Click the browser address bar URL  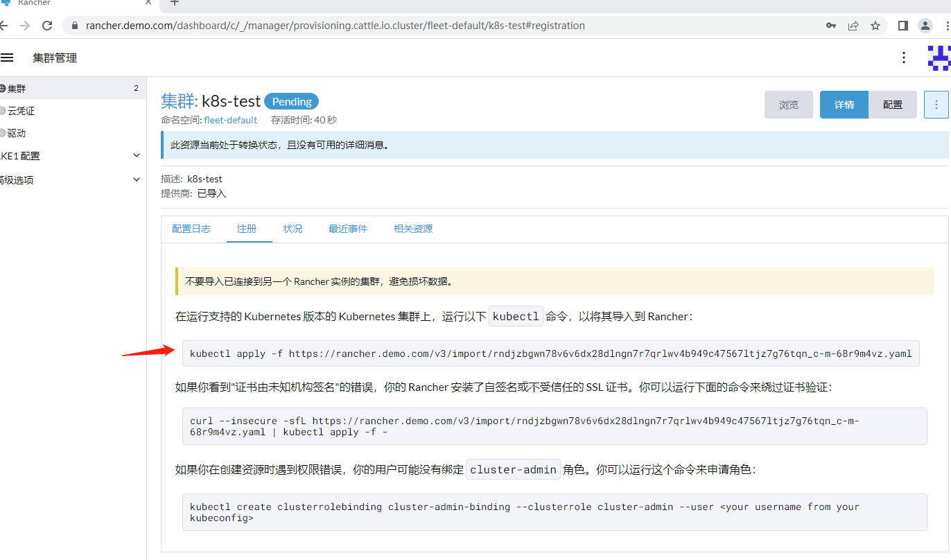[335, 26]
